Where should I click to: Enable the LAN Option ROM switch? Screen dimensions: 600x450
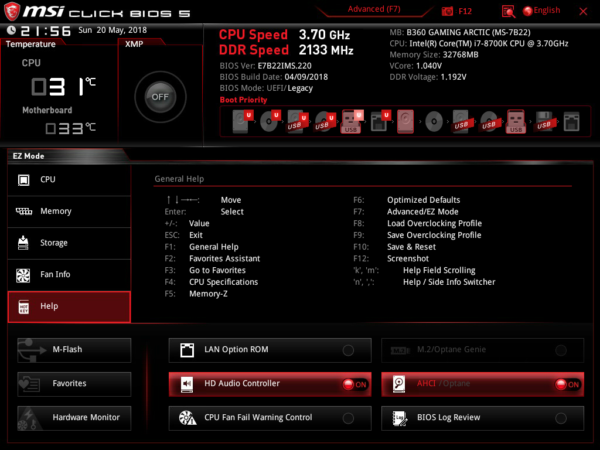coord(348,350)
